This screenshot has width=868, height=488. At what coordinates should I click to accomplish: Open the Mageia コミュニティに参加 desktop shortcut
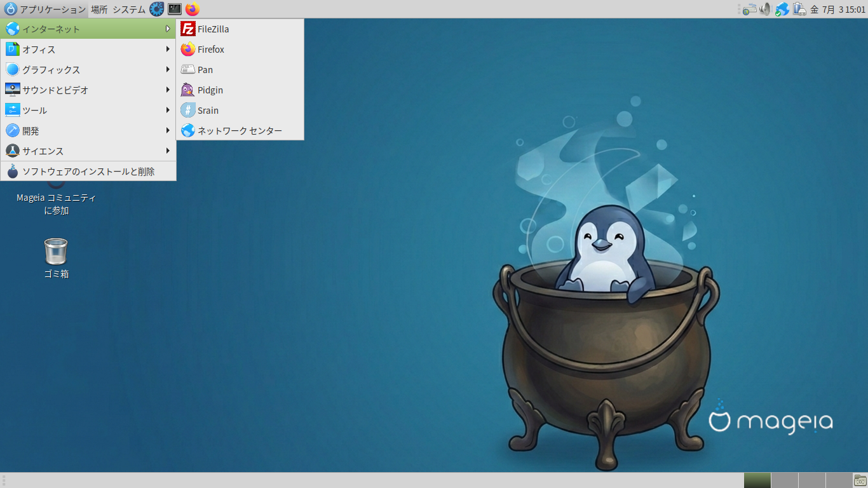(56, 198)
